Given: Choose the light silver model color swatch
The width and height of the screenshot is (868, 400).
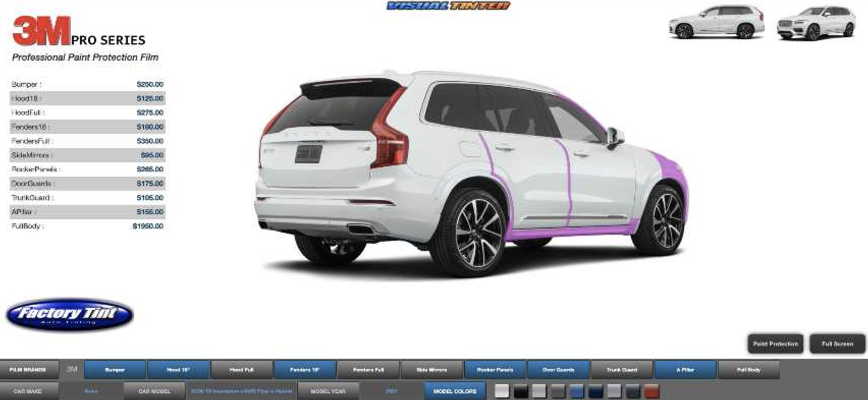Looking at the screenshot, I should coord(539,391).
